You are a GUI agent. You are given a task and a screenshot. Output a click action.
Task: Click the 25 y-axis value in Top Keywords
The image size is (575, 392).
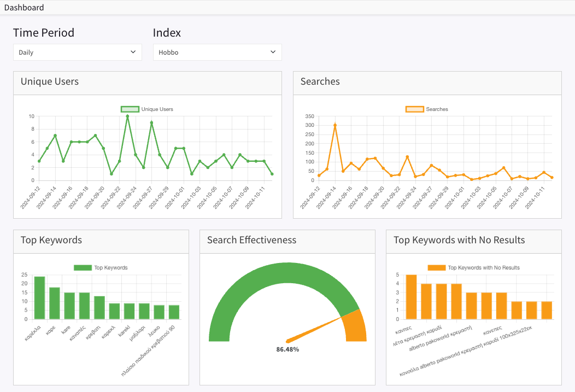click(25, 274)
